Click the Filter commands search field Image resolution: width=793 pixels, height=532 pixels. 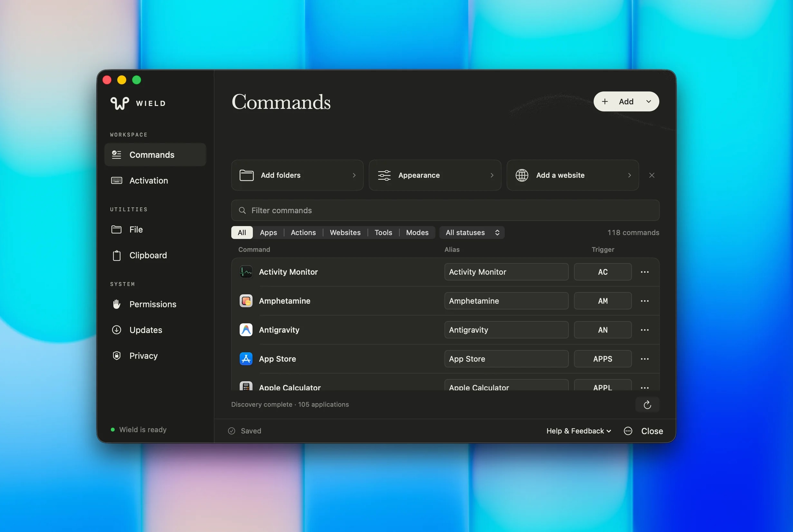445,210
